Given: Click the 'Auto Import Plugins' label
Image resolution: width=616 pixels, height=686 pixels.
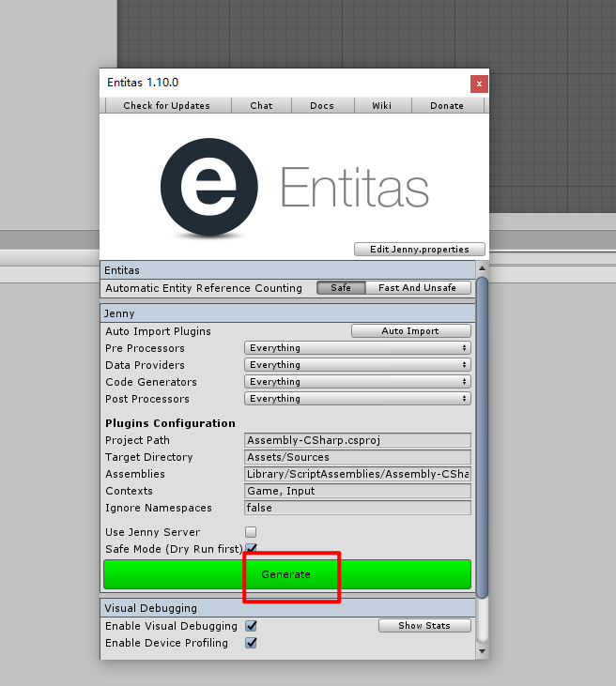Looking at the screenshot, I should point(158,331).
